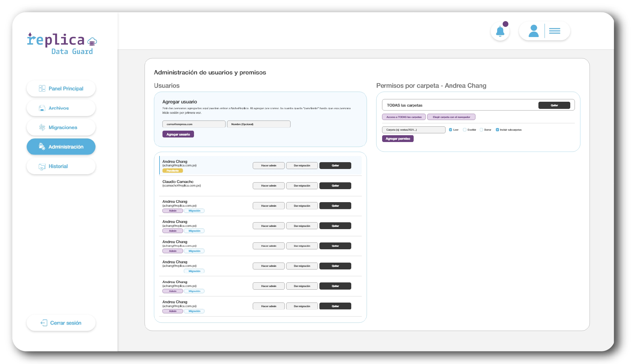Remove the TODAS las carpetas permission
Screen dimensions: 632x364
click(x=554, y=105)
